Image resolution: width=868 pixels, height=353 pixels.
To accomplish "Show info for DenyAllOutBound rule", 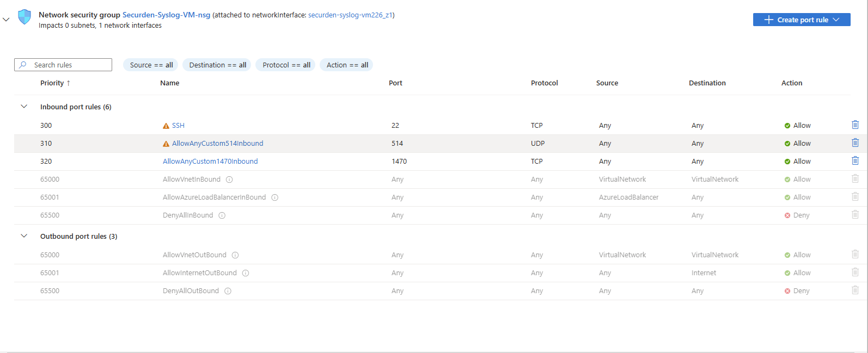I will click(228, 291).
